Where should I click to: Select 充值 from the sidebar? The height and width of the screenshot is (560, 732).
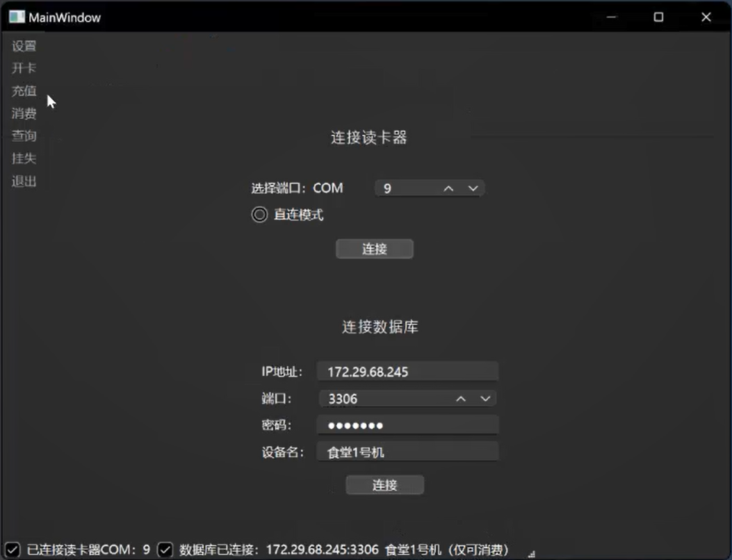(24, 90)
